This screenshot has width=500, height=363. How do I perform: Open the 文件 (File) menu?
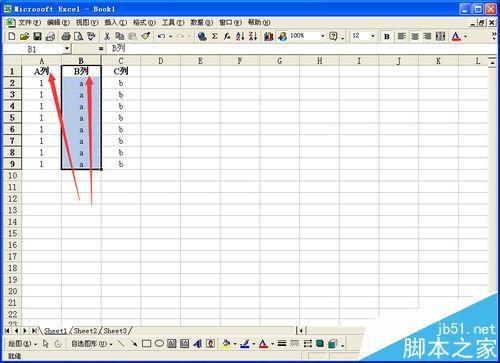pyautogui.click(x=29, y=22)
